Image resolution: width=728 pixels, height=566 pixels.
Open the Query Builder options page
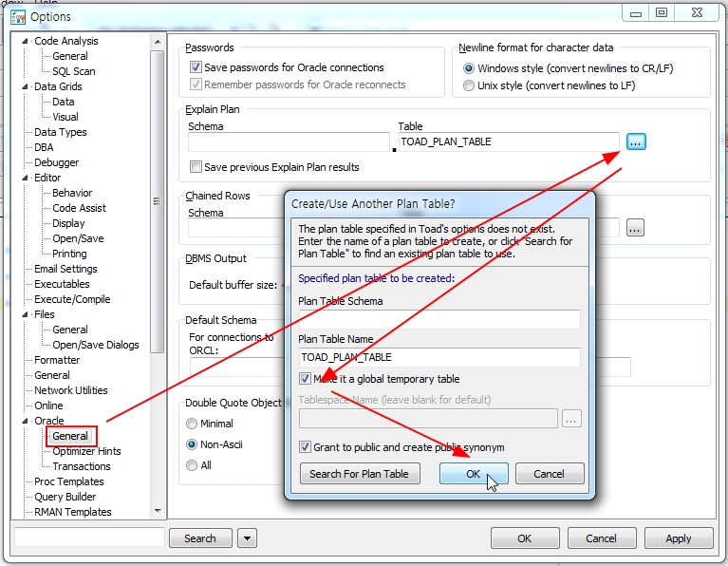(65, 497)
